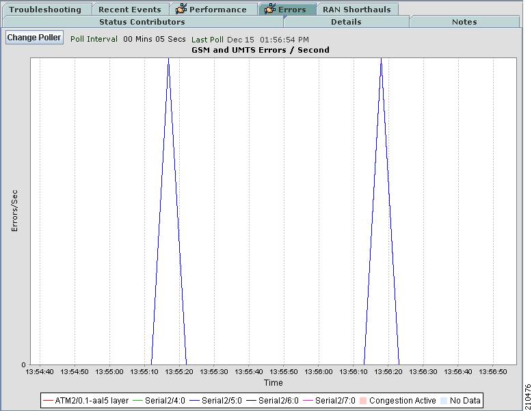
Task: Click the Serial2/7:0 legend entry
Action: tap(329, 401)
